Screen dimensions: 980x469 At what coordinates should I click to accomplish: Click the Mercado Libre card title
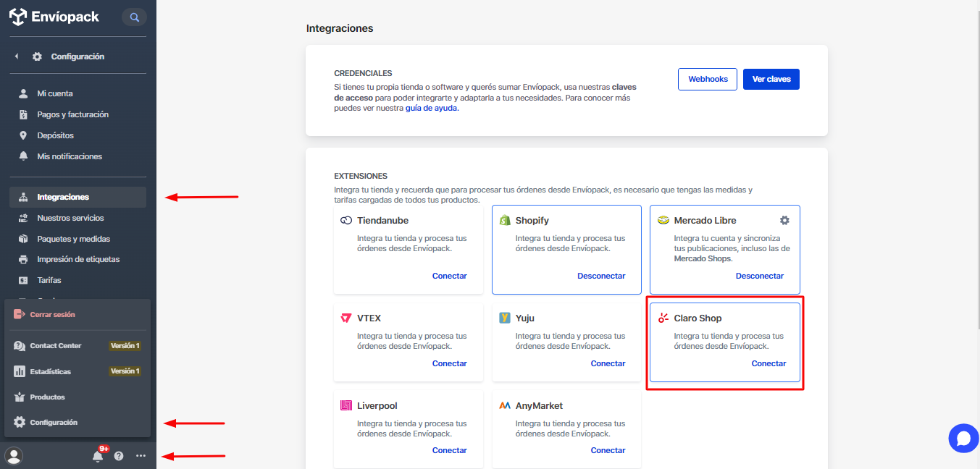pyautogui.click(x=705, y=220)
